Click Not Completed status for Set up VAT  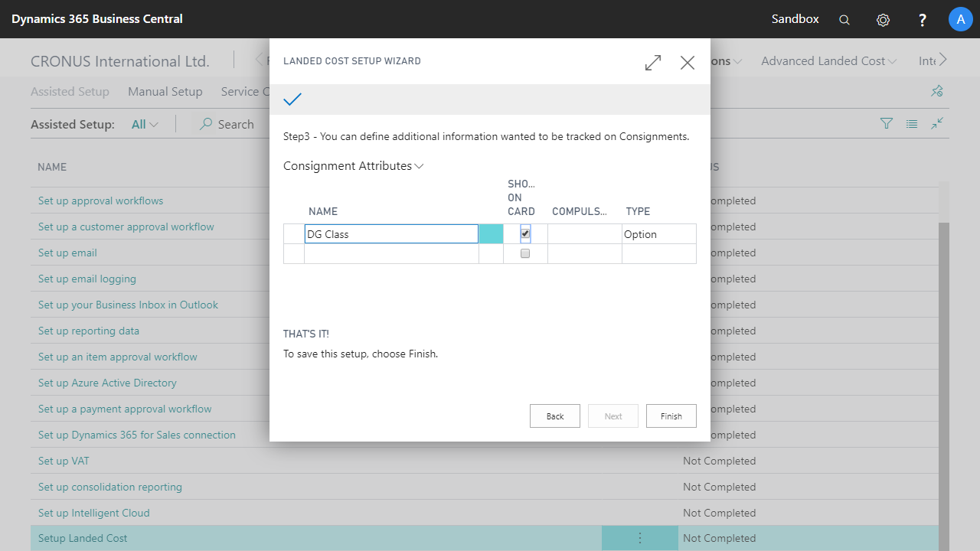point(719,461)
